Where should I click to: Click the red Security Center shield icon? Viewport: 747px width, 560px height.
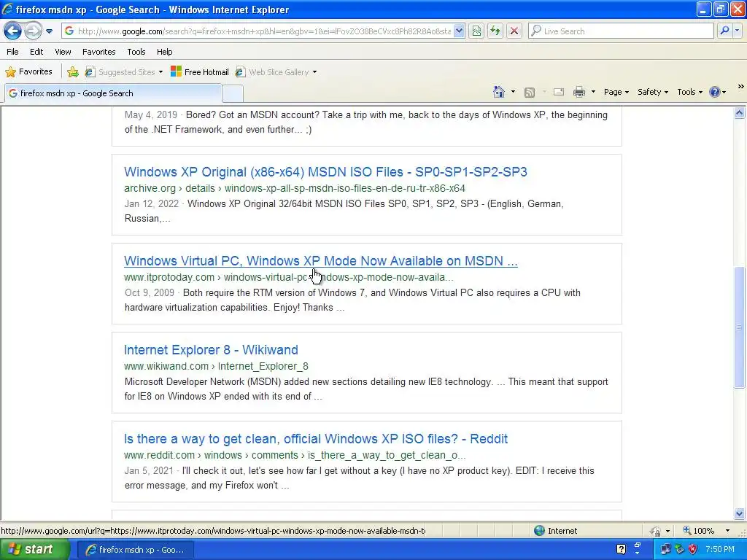[x=693, y=549]
